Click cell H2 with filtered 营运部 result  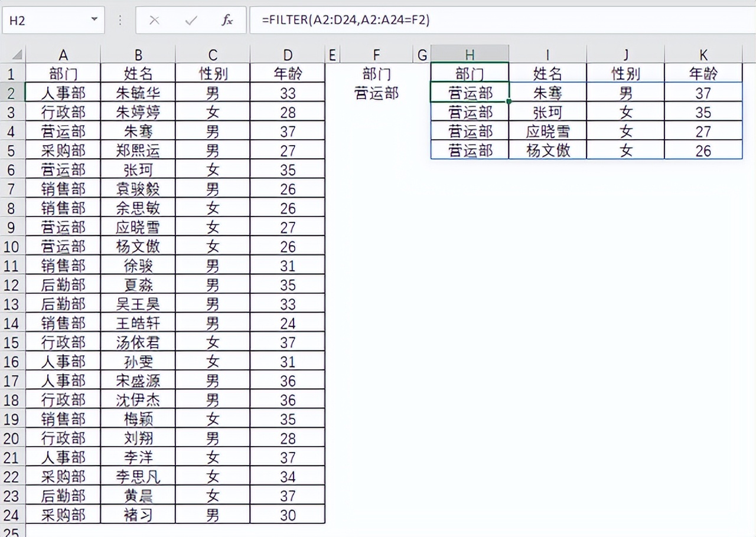pyautogui.click(x=470, y=93)
